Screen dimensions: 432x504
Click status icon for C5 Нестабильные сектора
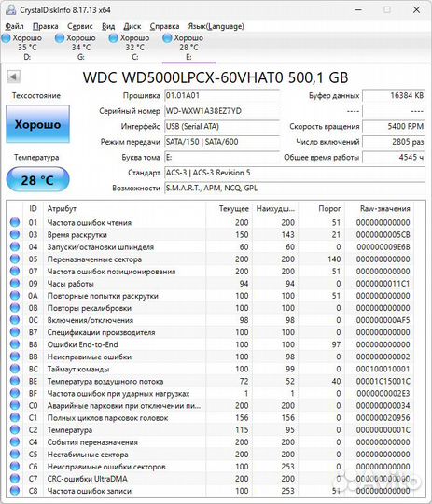click(x=15, y=455)
